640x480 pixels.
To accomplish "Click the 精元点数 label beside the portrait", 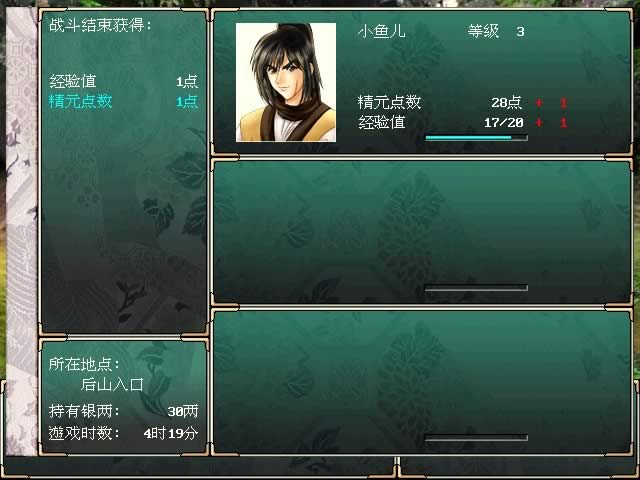I will pyautogui.click(x=389, y=102).
